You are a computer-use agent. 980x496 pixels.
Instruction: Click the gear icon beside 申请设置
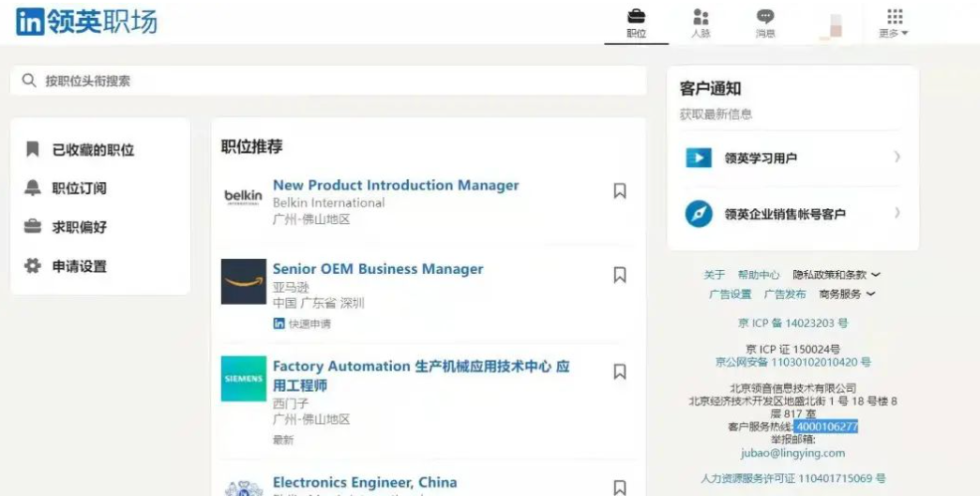[33, 265]
